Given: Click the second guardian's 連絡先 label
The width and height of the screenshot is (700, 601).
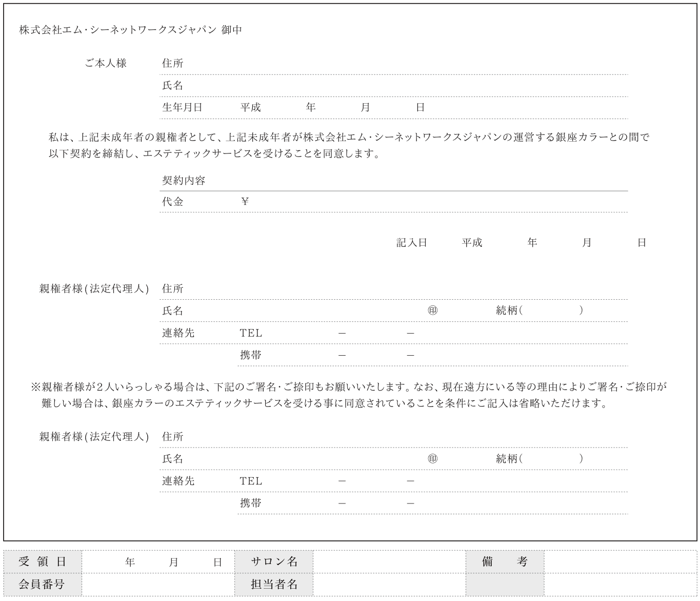Looking at the screenshot, I should (x=178, y=481).
